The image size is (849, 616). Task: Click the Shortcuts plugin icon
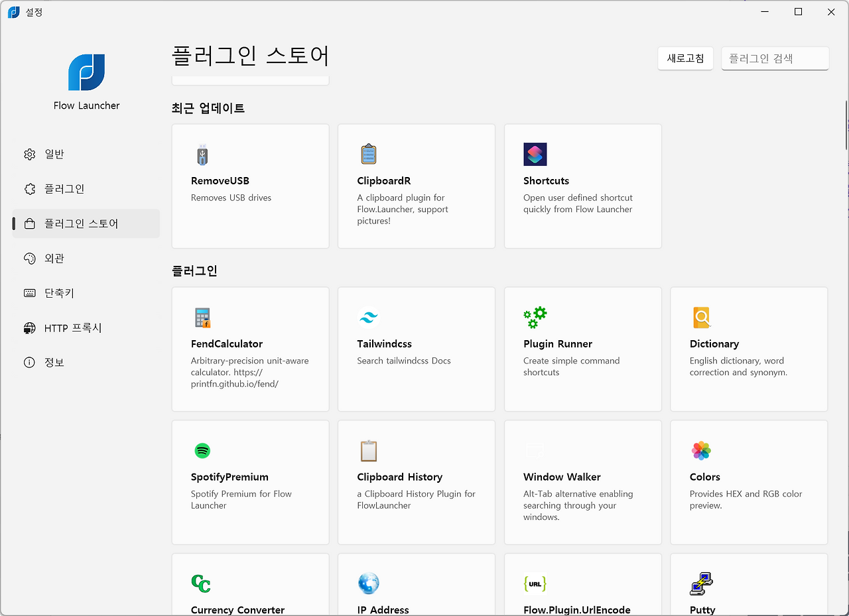(x=535, y=154)
